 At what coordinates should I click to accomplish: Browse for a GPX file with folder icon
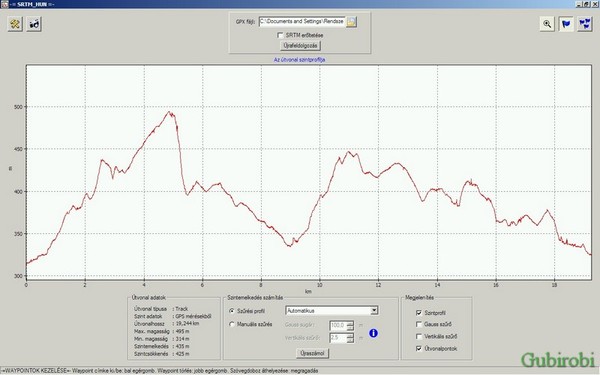(351, 22)
